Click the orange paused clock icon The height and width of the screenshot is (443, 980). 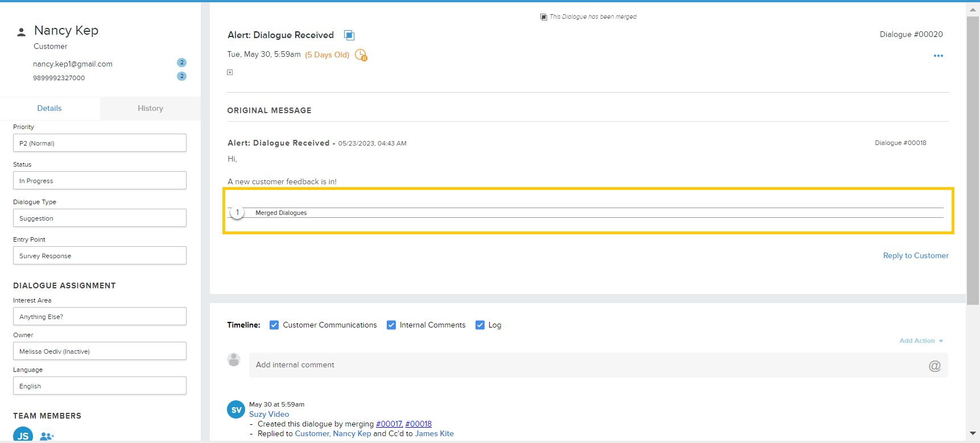point(361,55)
